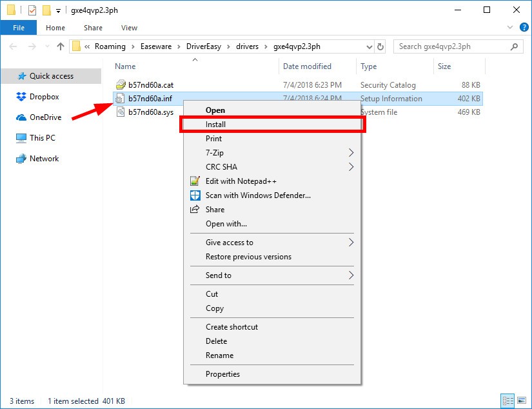Choose Edit with Notepad++
The image size is (532, 409).
coord(272,181)
